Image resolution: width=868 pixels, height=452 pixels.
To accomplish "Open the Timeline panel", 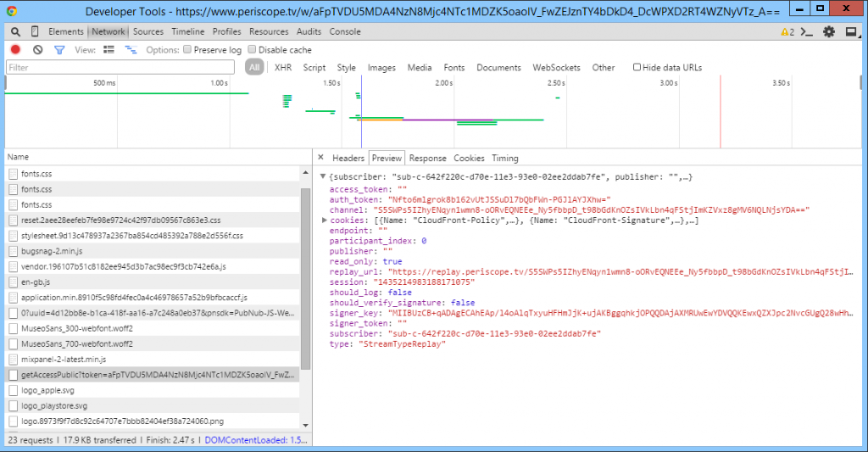I will 187,31.
